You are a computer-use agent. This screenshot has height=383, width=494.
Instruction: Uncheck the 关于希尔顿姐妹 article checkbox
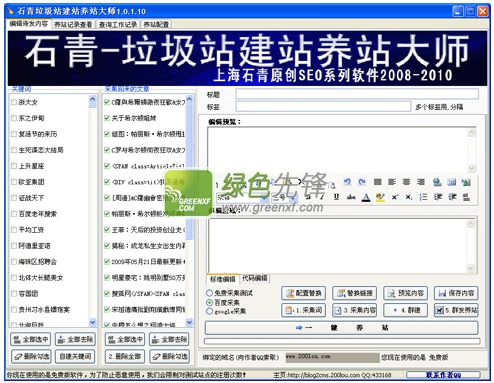coord(107,118)
